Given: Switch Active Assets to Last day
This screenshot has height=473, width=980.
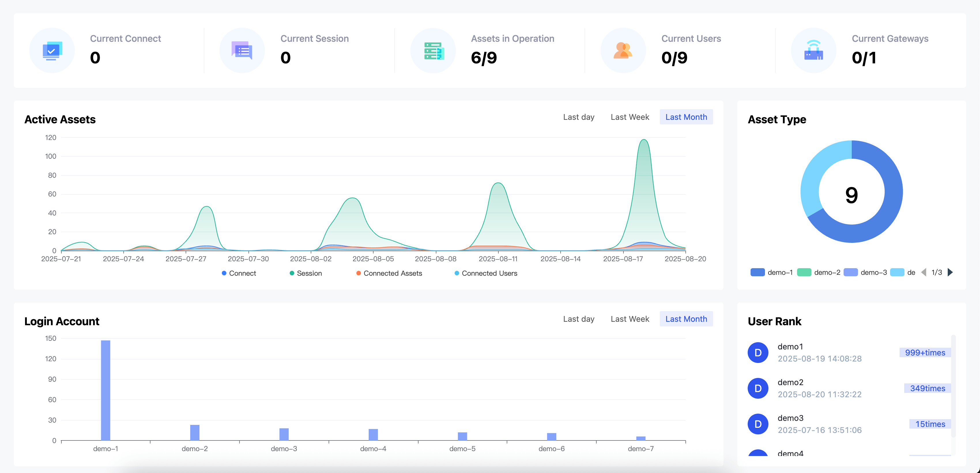Looking at the screenshot, I should tap(579, 117).
